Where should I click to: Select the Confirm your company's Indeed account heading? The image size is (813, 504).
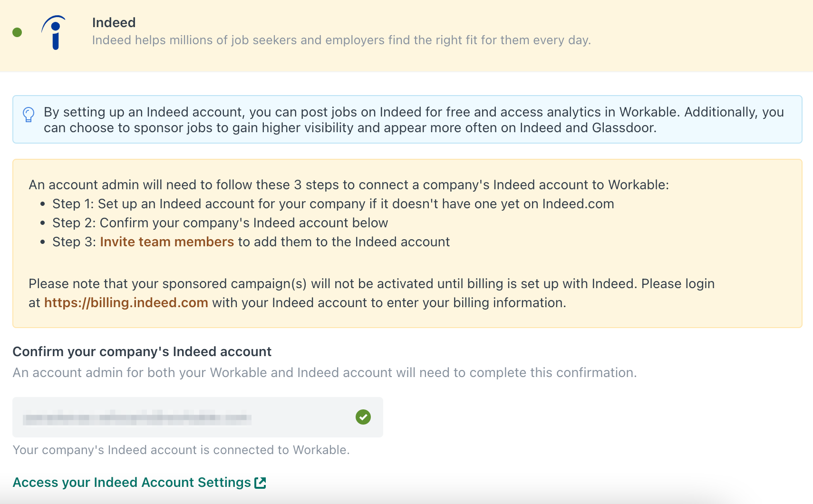142,351
